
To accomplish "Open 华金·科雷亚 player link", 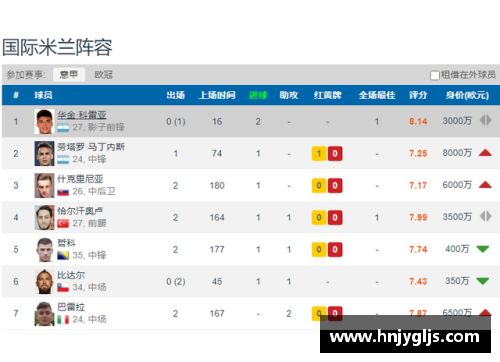I will (82, 115).
